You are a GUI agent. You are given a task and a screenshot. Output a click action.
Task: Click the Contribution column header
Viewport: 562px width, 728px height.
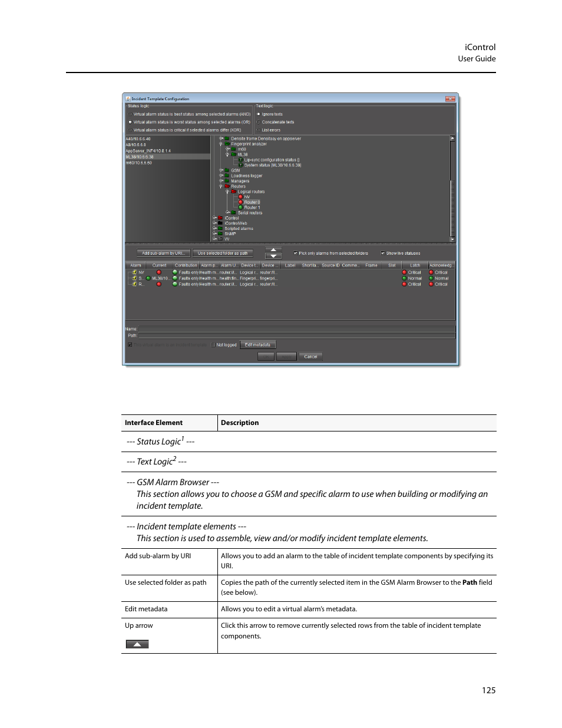[186, 265]
